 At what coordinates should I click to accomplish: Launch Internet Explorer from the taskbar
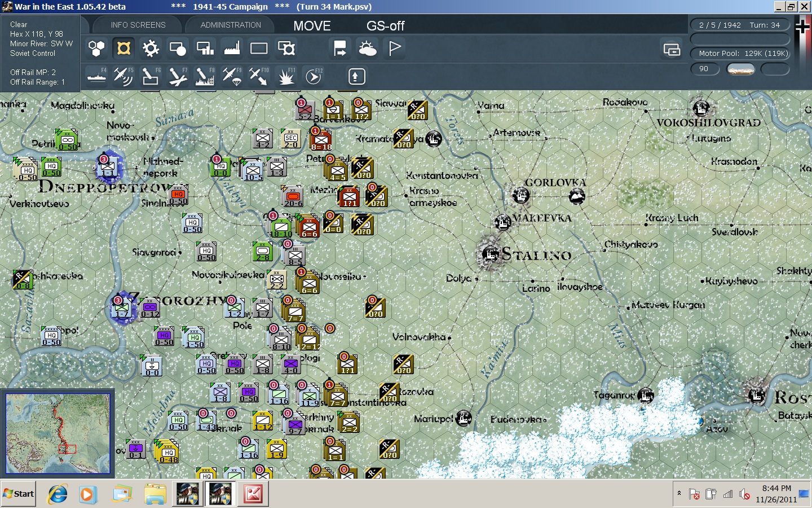click(x=57, y=494)
